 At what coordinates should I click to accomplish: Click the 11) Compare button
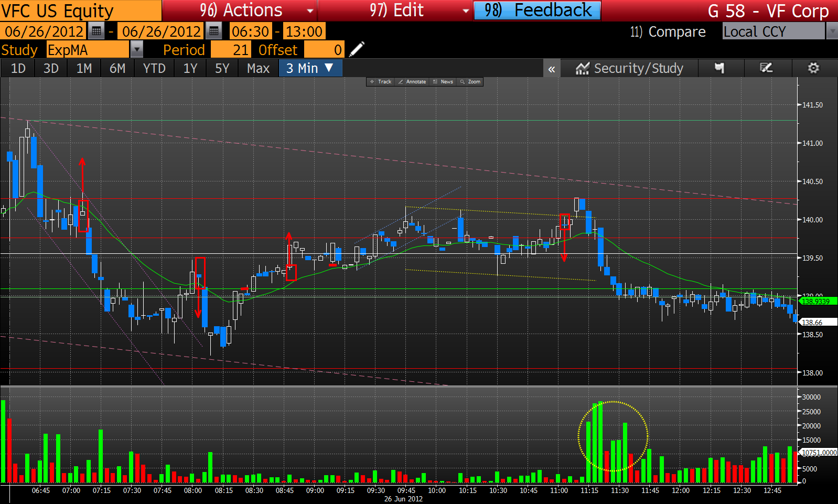point(668,32)
